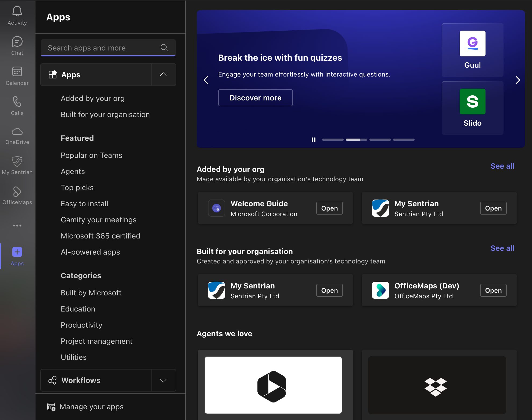Viewport: 532px width, 420px height.
Task: Open the OneDrive cloud icon
Action: (17, 132)
